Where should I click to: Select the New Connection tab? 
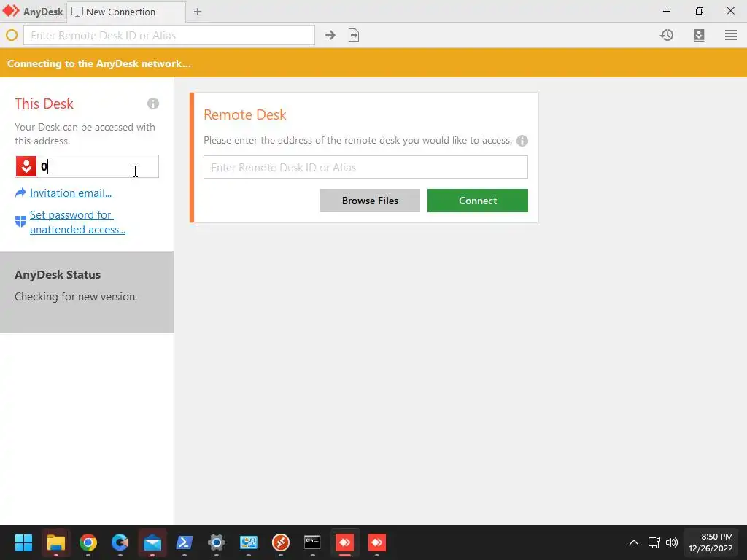pos(125,12)
